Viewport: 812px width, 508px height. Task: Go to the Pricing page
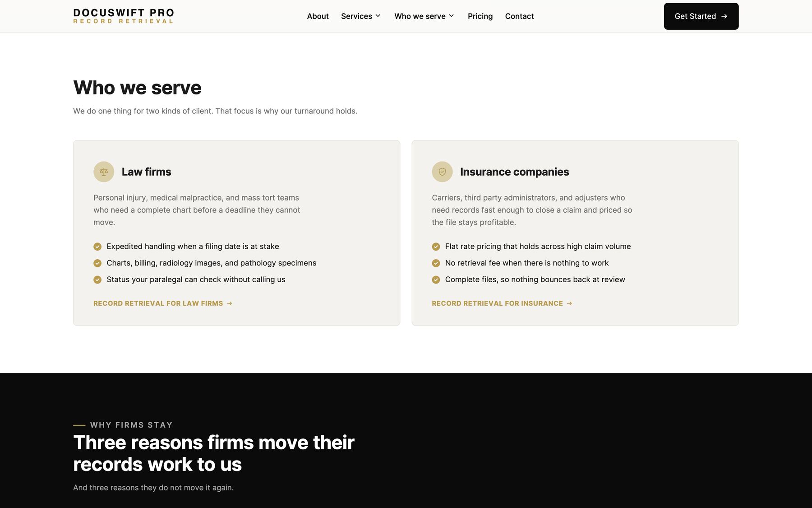point(480,16)
